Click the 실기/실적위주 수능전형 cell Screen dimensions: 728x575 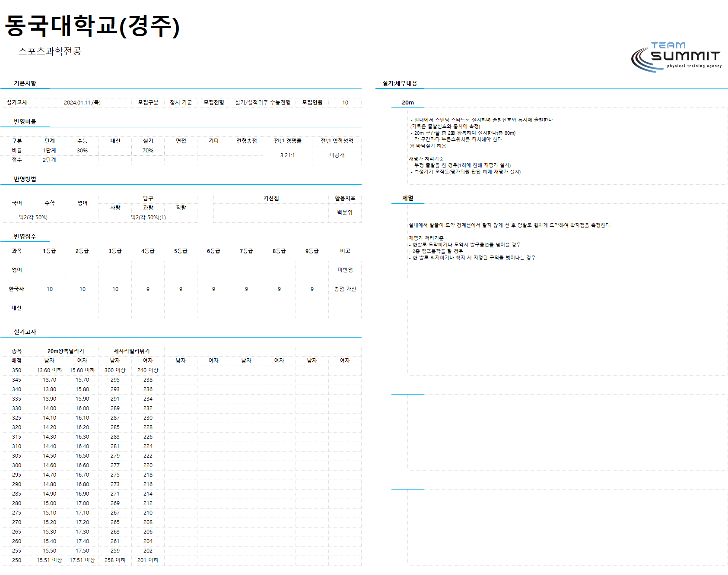pyautogui.click(x=263, y=103)
